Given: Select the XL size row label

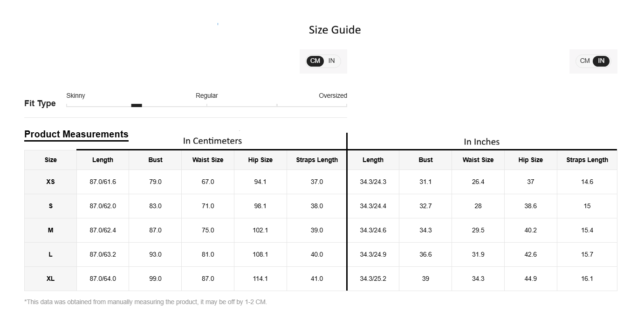Looking at the screenshot, I should tap(51, 279).
